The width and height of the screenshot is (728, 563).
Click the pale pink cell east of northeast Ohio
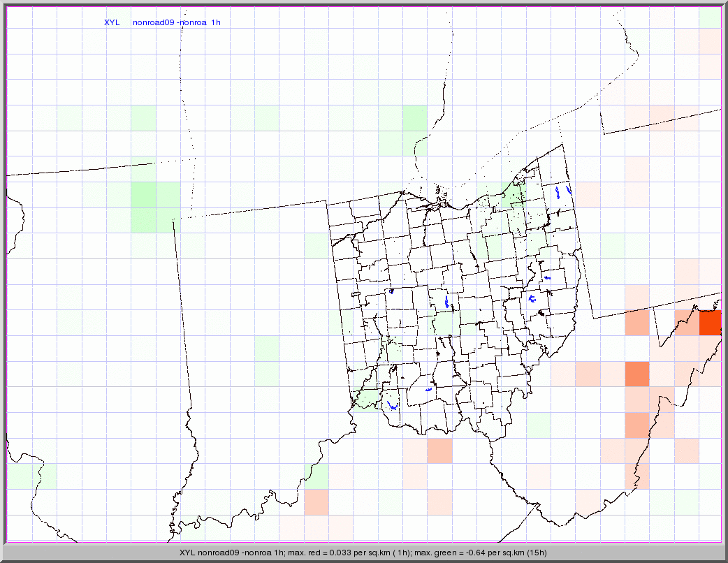(x=588, y=195)
